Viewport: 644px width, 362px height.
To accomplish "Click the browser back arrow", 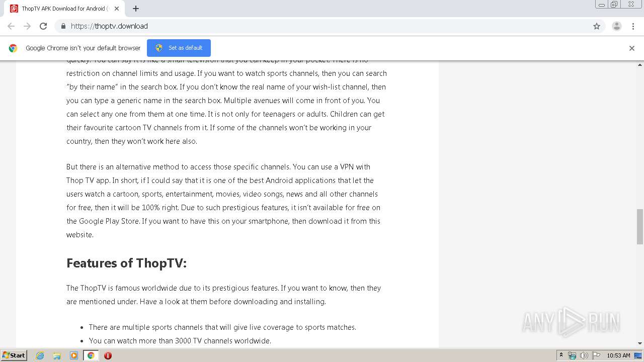I will coord(11,26).
